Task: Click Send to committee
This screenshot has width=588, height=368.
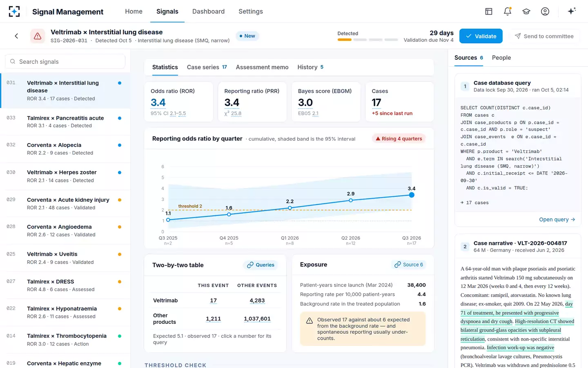Action: pos(544,36)
